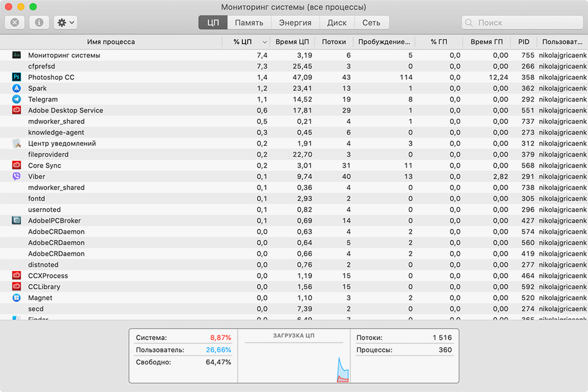Select the CCXProcess process name
Viewport: 588px width, 392px height.
coord(48,276)
